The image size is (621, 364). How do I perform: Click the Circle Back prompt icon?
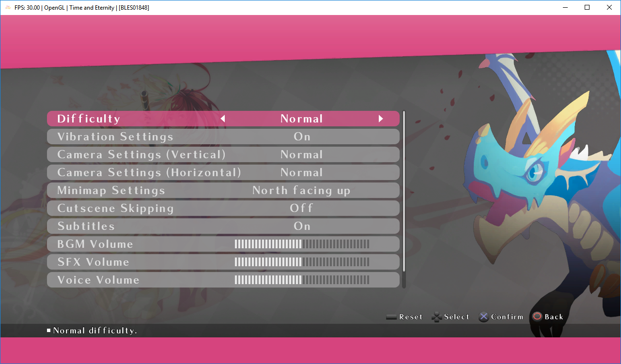click(x=537, y=317)
